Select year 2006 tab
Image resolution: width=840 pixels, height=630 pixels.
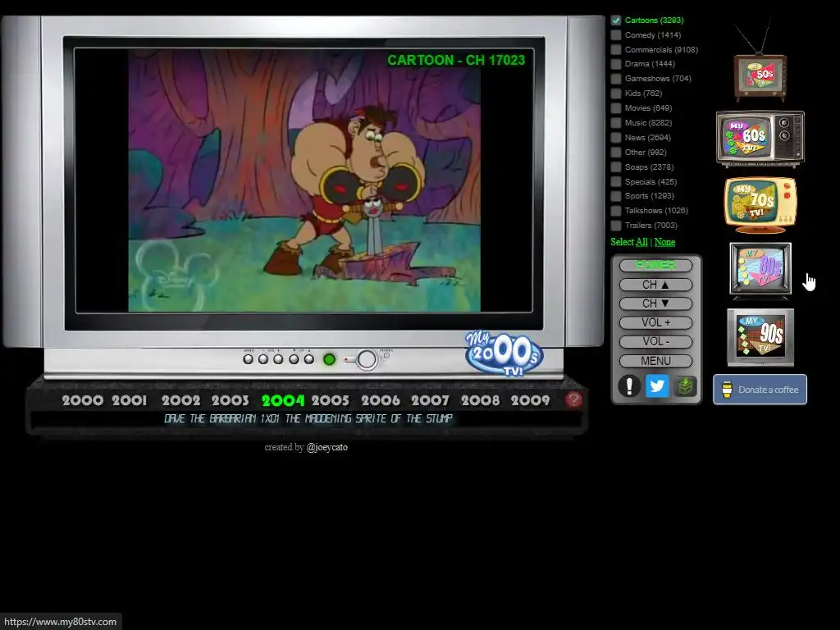(381, 400)
